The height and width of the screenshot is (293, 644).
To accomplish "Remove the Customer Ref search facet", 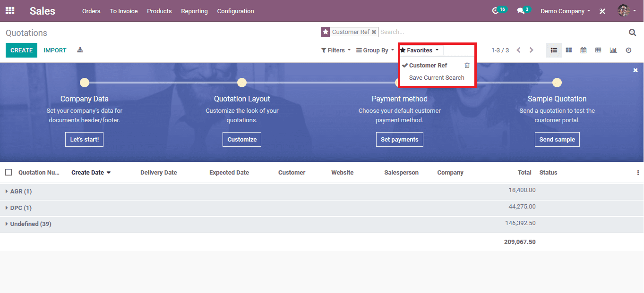I will [374, 32].
